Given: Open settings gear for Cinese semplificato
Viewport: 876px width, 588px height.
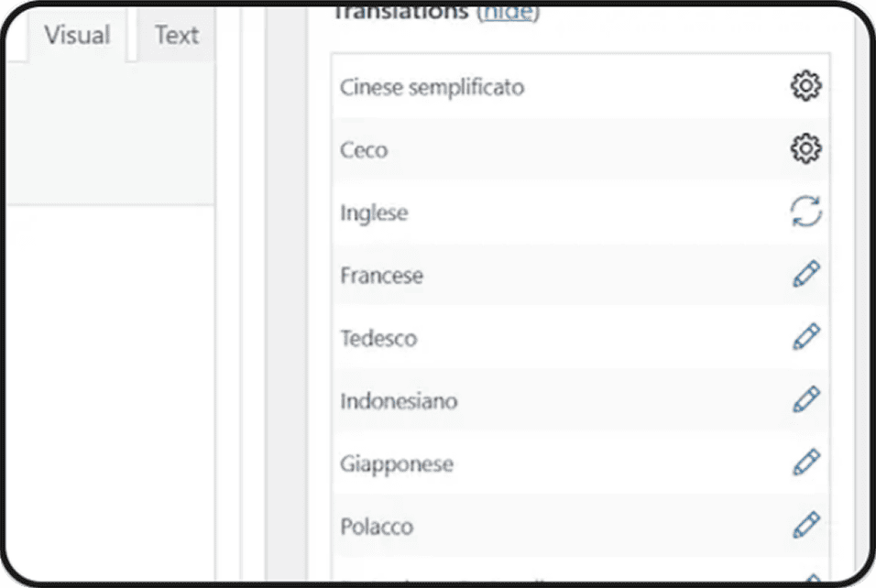Looking at the screenshot, I should (x=805, y=86).
